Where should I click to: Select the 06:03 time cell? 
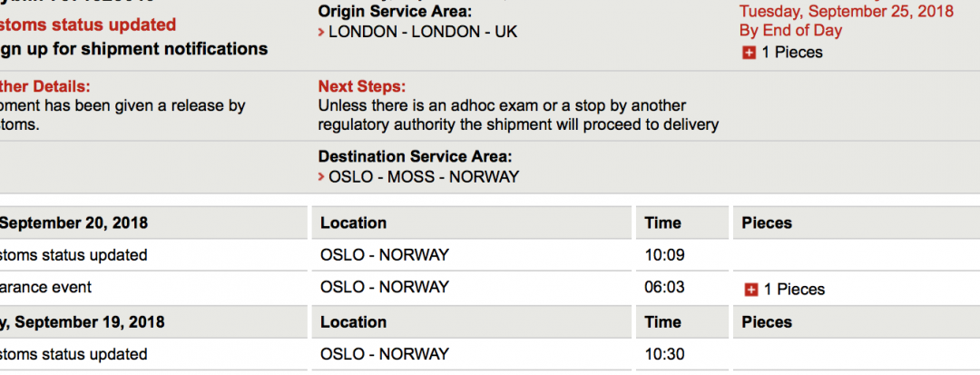662,288
